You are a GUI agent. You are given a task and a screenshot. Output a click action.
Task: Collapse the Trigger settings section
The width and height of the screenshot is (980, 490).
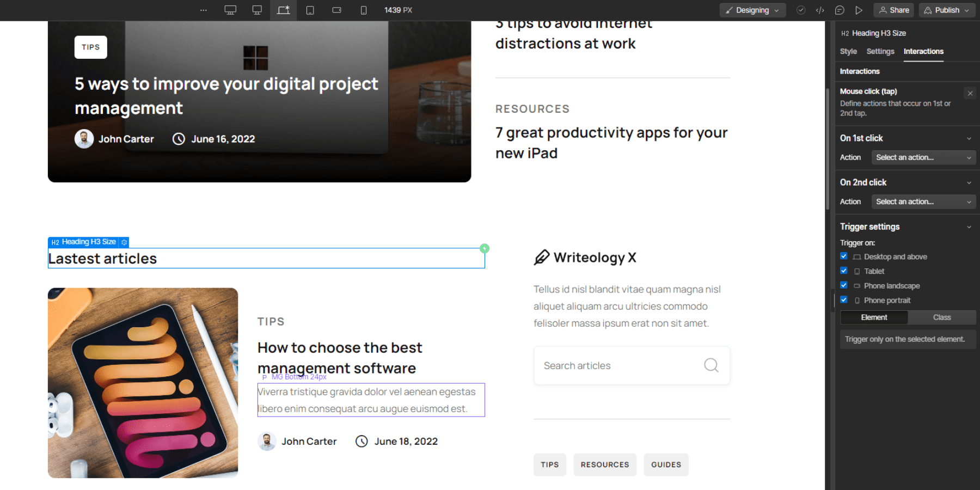coord(969,226)
